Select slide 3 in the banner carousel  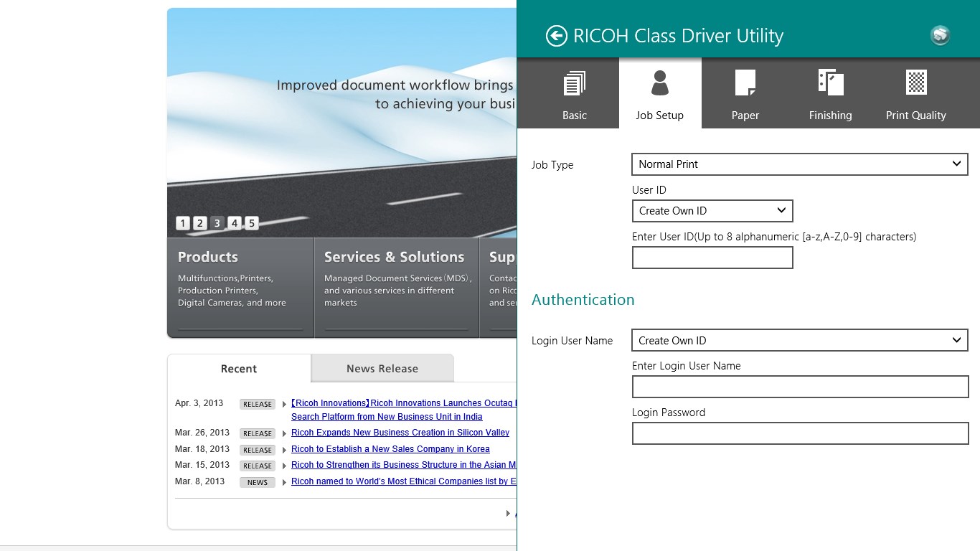217,223
